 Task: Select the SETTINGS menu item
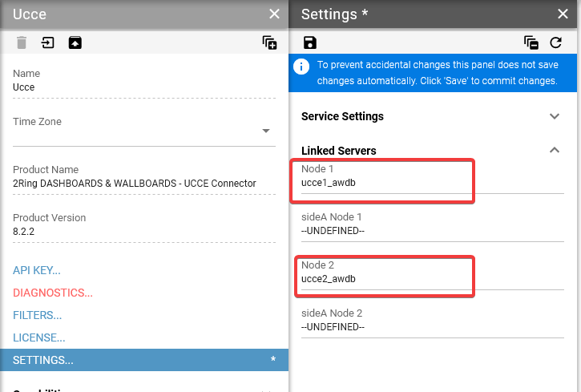coord(44,360)
